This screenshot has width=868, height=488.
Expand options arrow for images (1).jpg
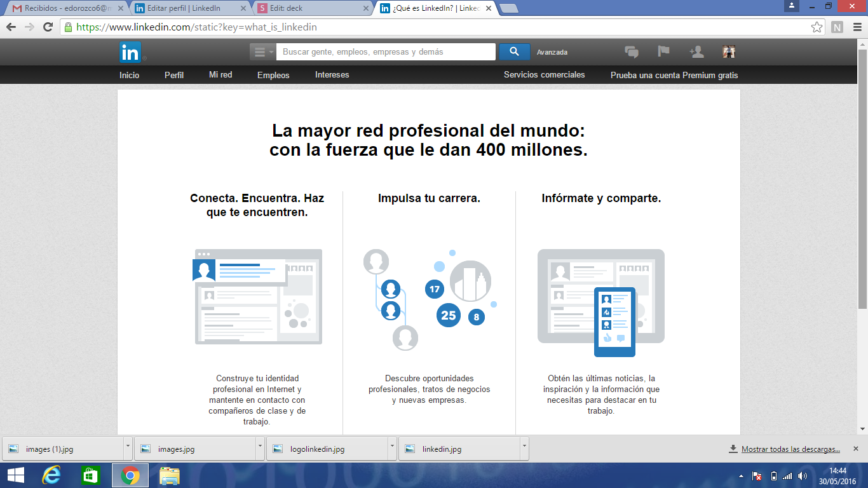coord(128,449)
